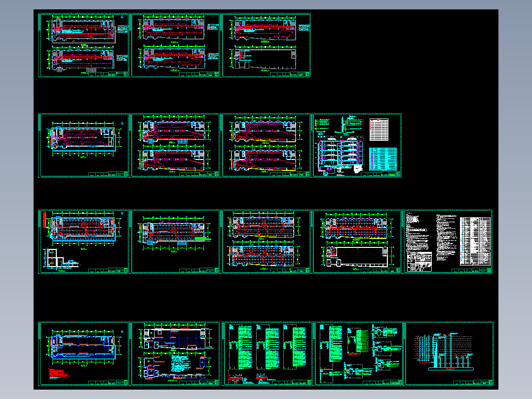The height and width of the screenshot is (399, 532).
Task: Select the second-row sheet with a single cyan-bordered floor plan
Action: pos(83,145)
